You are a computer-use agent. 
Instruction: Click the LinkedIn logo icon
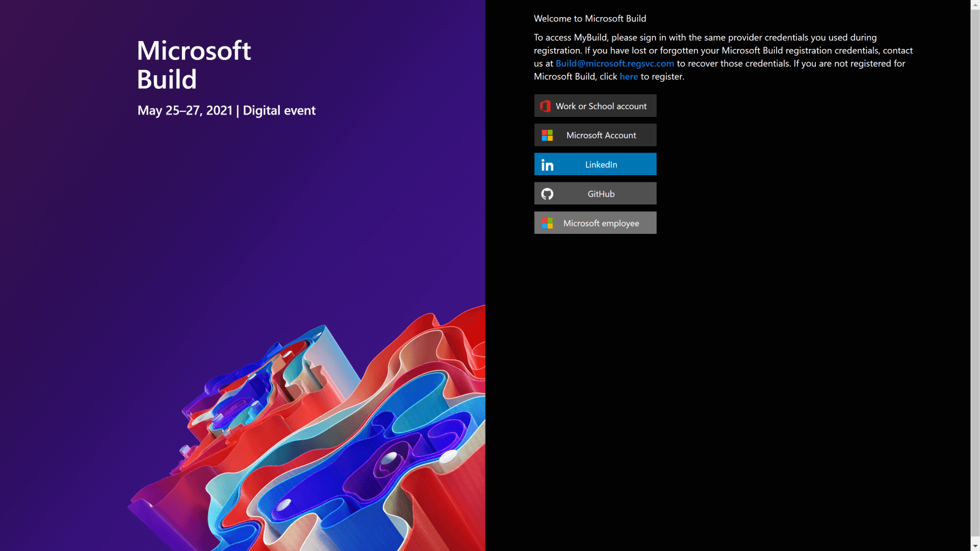tap(547, 165)
